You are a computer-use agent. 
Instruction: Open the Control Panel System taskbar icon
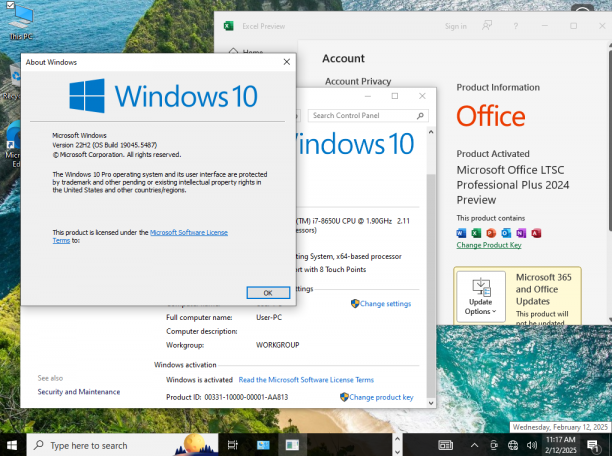pos(263,445)
